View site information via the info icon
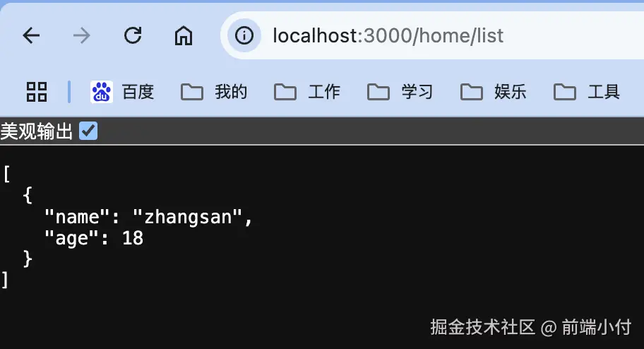The width and height of the screenshot is (644, 349). pyautogui.click(x=244, y=35)
